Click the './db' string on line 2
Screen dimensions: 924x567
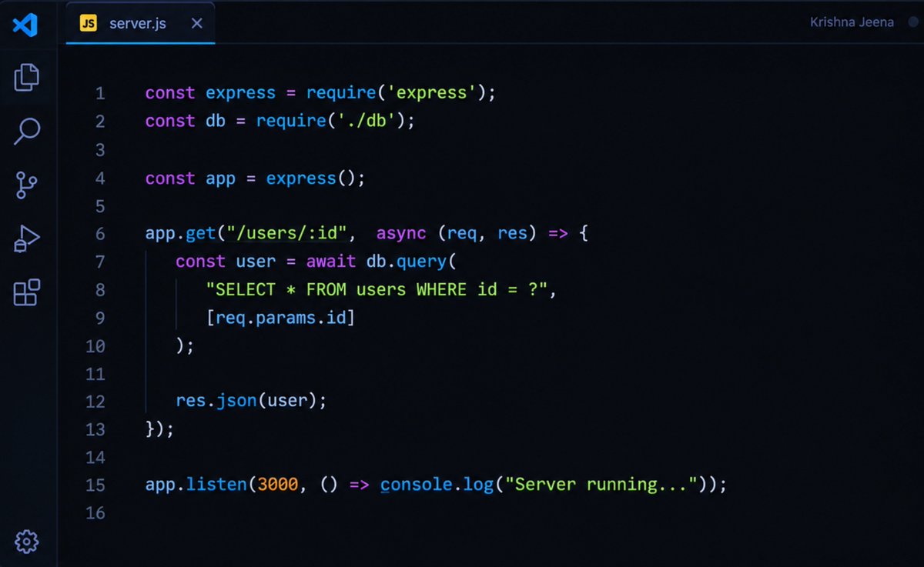[x=367, y=121]
